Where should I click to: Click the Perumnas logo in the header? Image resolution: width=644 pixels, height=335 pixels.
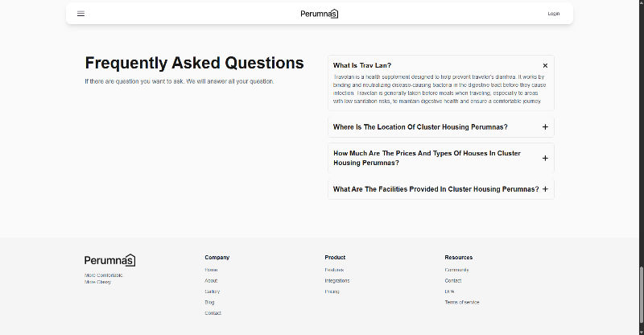click(319, 14)
